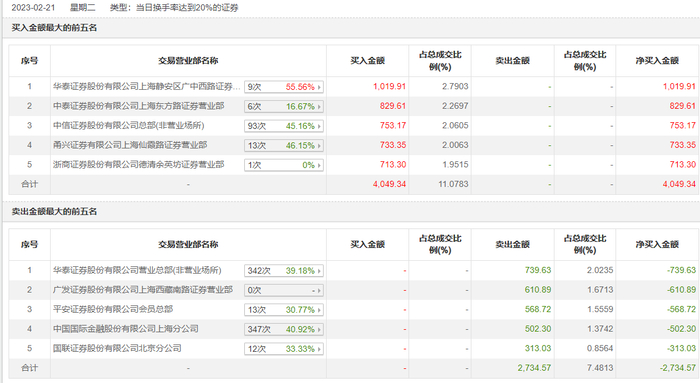Viewport: 700px width, 383px height.
Task: Click sell amount cell 313.03
Action: click(x=538, y=349)
